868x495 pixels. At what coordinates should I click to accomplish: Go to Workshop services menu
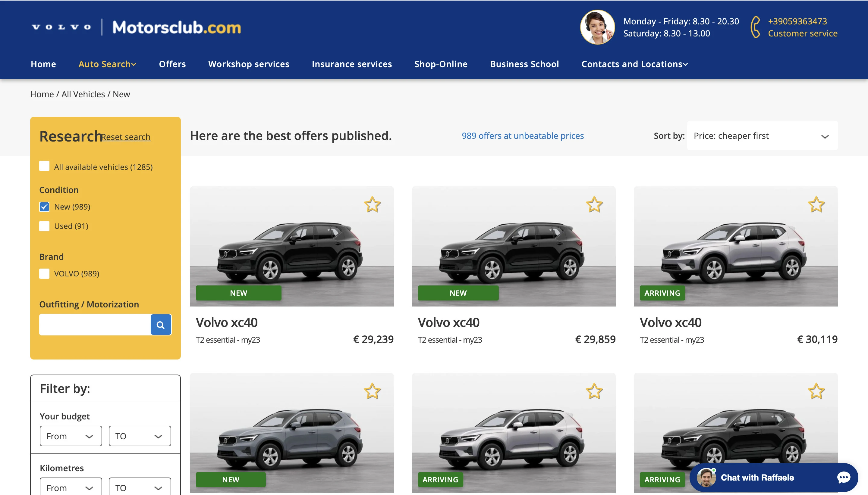(x=248, y=64)
